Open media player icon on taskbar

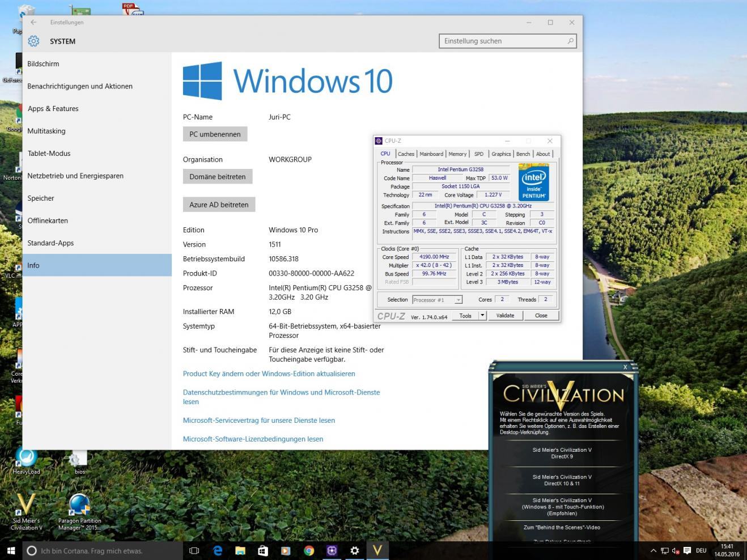[x=286, y=550]
